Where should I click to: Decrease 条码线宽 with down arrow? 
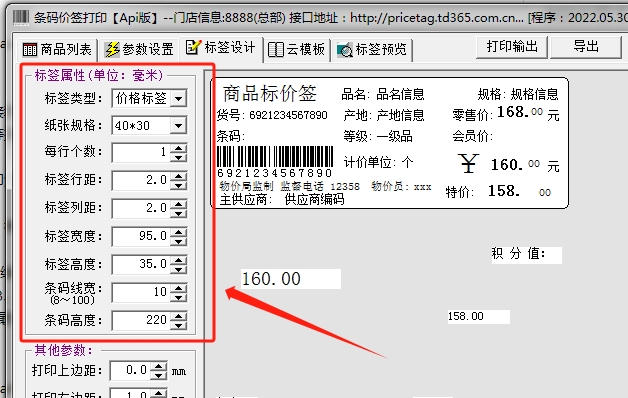coord(179,297)
